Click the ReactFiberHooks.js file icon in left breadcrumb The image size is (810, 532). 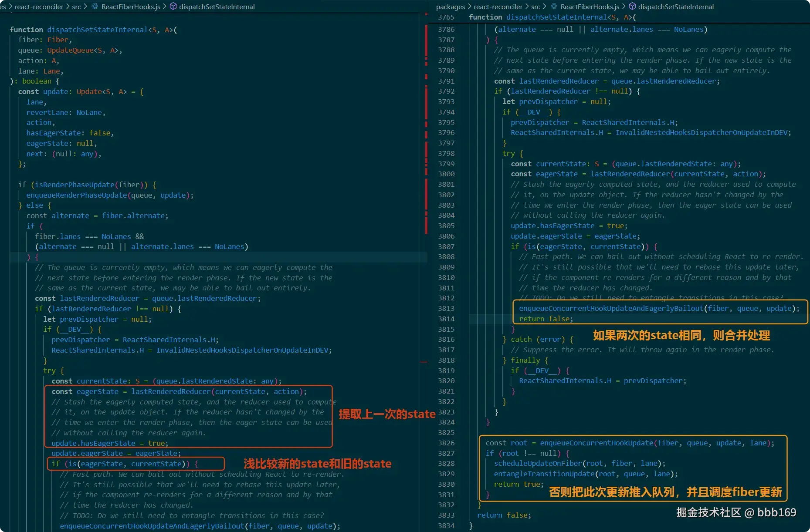pos(94,7)
